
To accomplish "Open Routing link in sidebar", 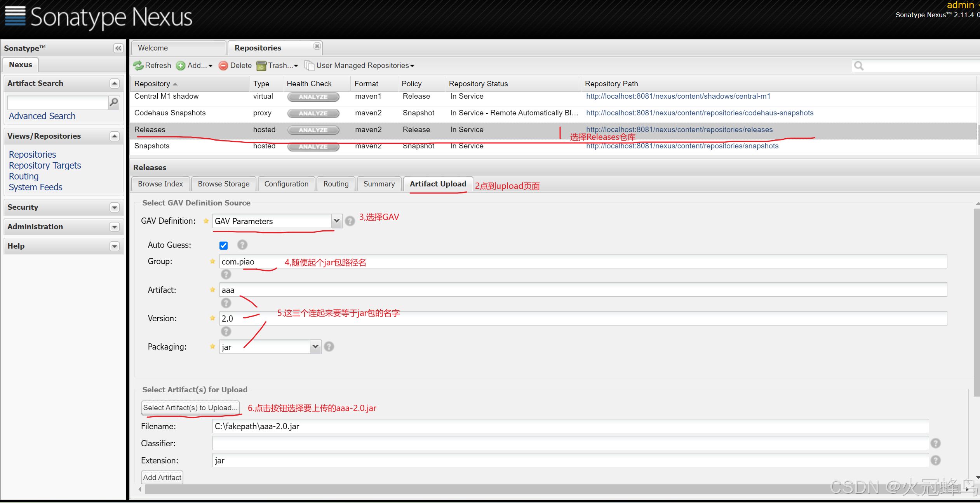I will pos(24,176).
